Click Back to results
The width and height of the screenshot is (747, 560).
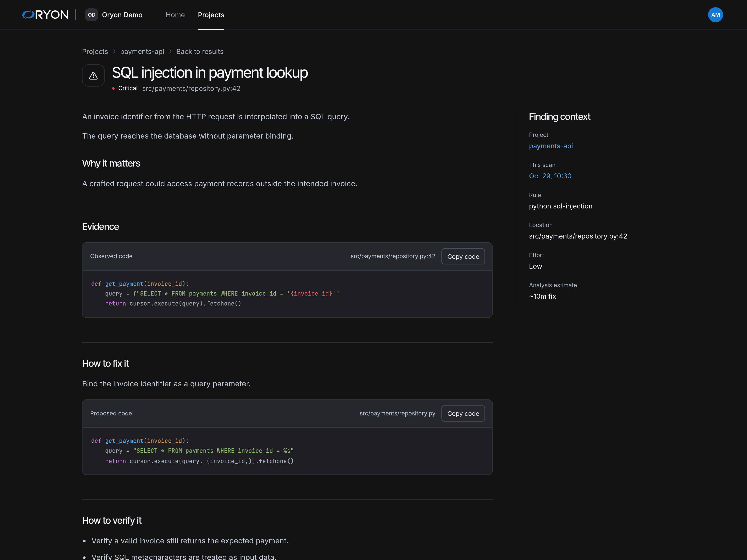(x=200, y=52)
